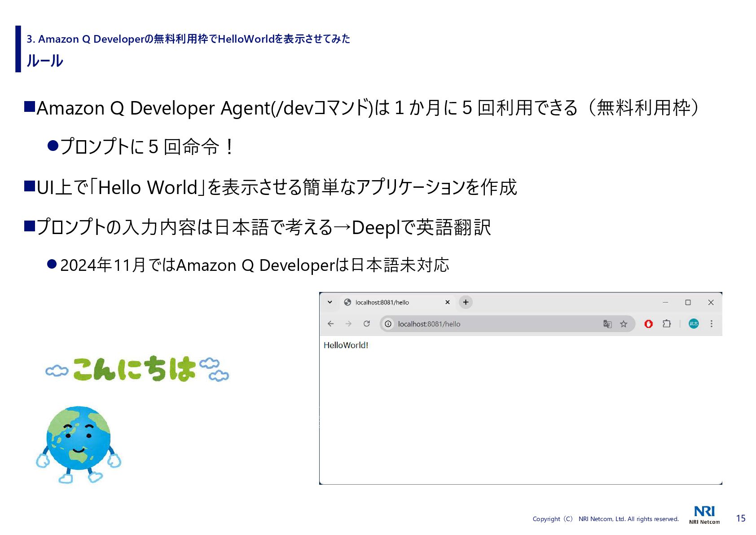The height and width of the screenshot is (535, 756).
Task: Click the smiling earth illustration
Action: (x=78, y=444)
